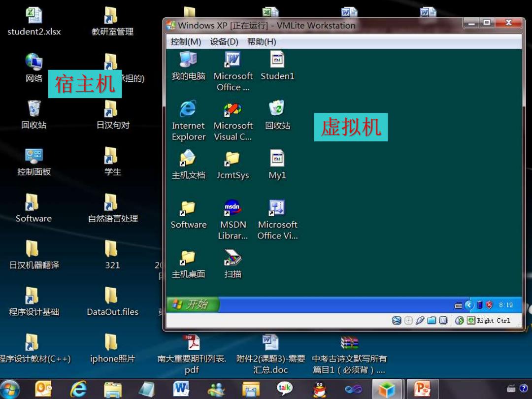Screen dimensions: 532x399
Task: Select the 程序设计基础 folder shortcut
Action: [x=34, y=302]
